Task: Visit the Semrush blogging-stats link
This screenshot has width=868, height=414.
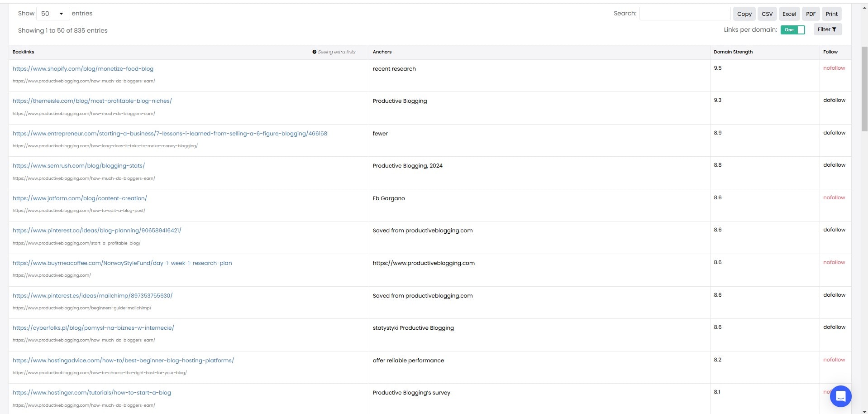Action: pyautogui.click(x=78, y=165)
